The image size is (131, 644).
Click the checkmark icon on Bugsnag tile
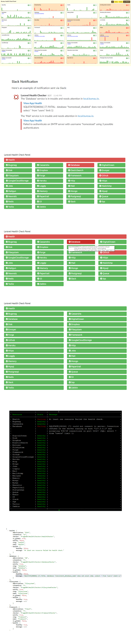tap(7, 165)
